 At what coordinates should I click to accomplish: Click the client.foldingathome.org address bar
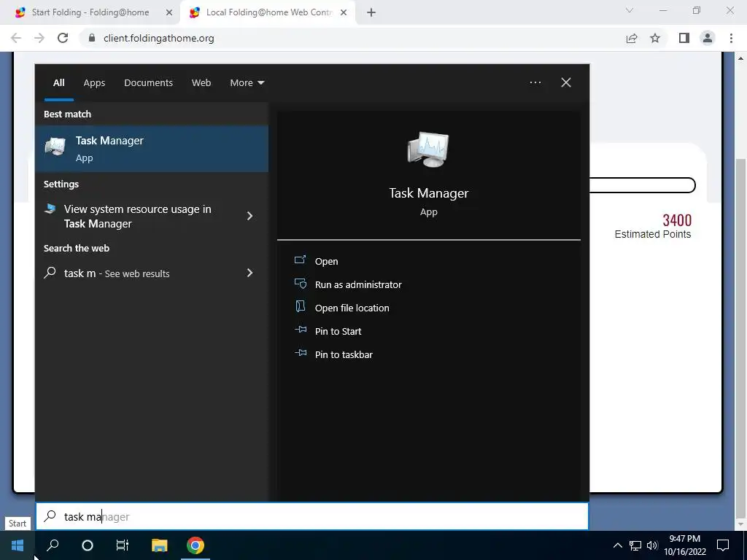point(352,38)
